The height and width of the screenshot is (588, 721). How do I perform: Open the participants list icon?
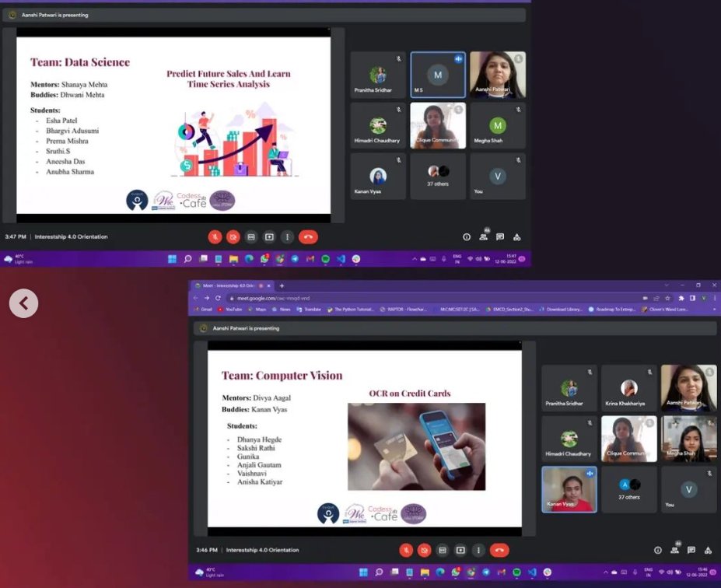675,550
